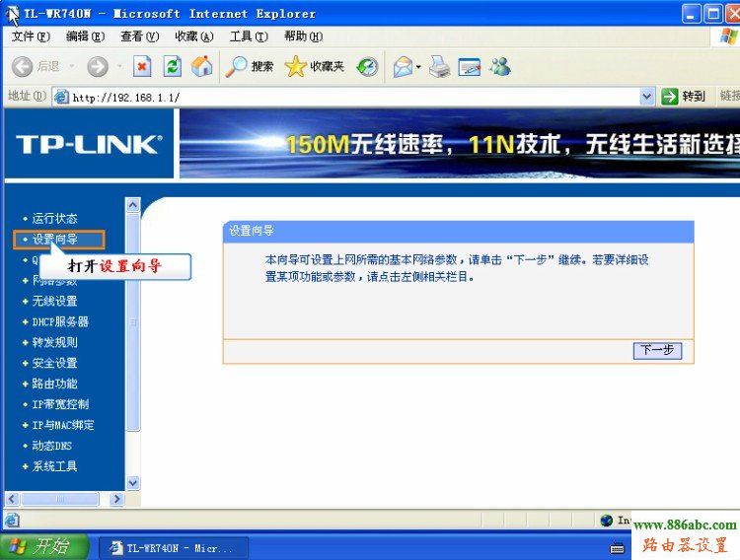Refresh the page with green arrows icon
Viewport: 740px width, 560px height.
point(173,66)
